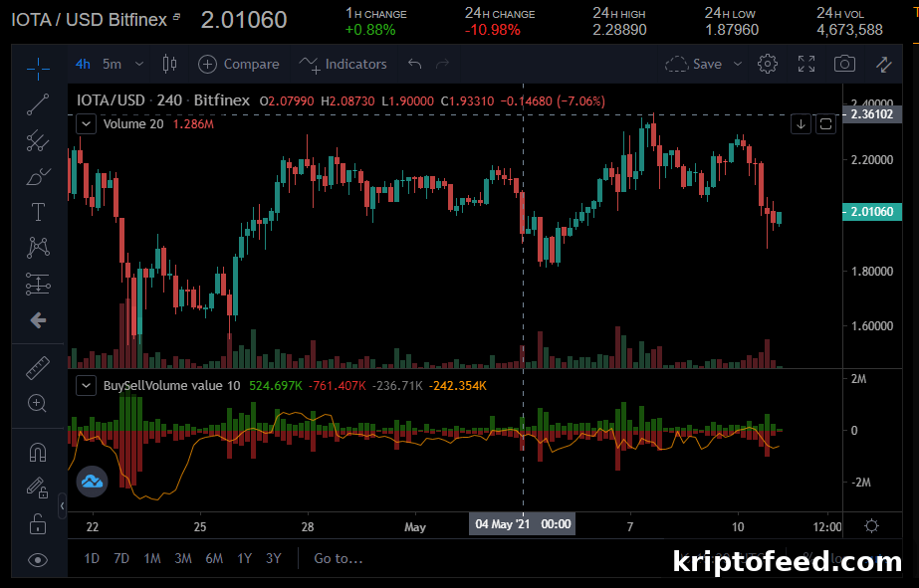Click the 24H VOL value 4,673,588
The width and height of the screenshot is (919, 588).
pyautogui.click(x=849, y=30)
